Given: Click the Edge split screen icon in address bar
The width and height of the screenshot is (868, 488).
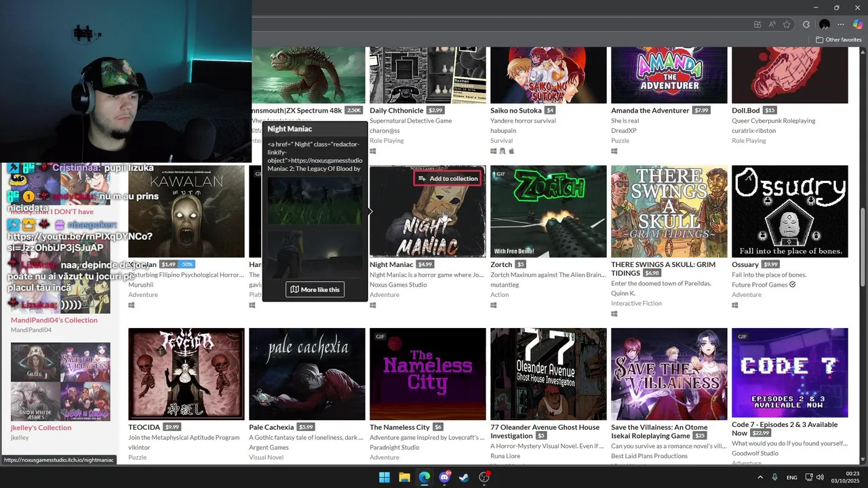Looking at the screenshot, I should (757, 24).
